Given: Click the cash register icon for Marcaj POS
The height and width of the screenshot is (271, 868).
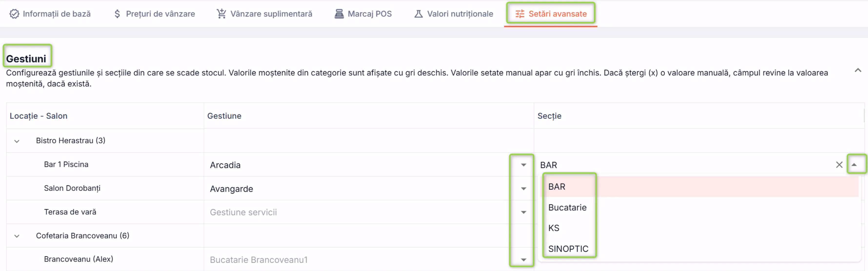Looking at the screenshot, I should [x=339, y=14].
